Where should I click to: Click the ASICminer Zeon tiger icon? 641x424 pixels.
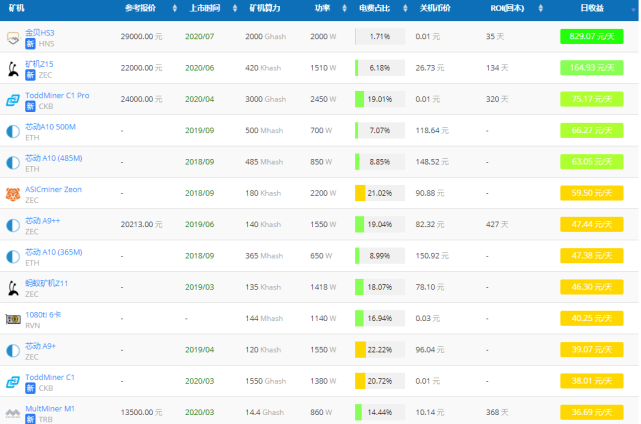pyautogui.click(x=13, y=194)
